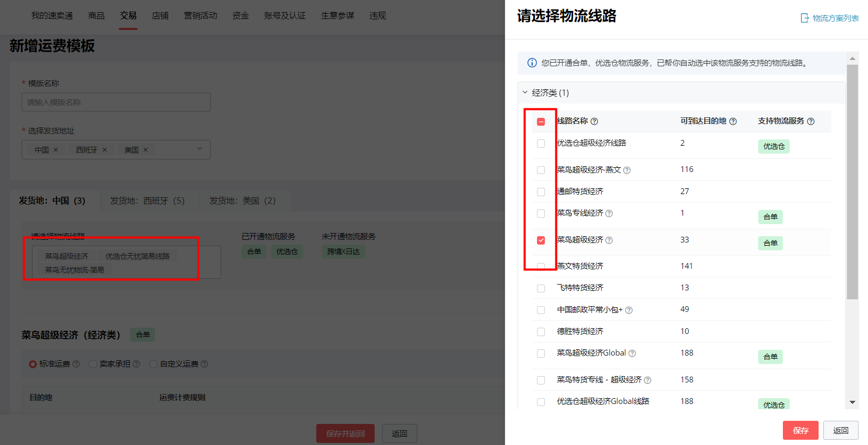
Task: Uncheck 菜鸟超级经济 checkbox
Action: pos(541,240)
